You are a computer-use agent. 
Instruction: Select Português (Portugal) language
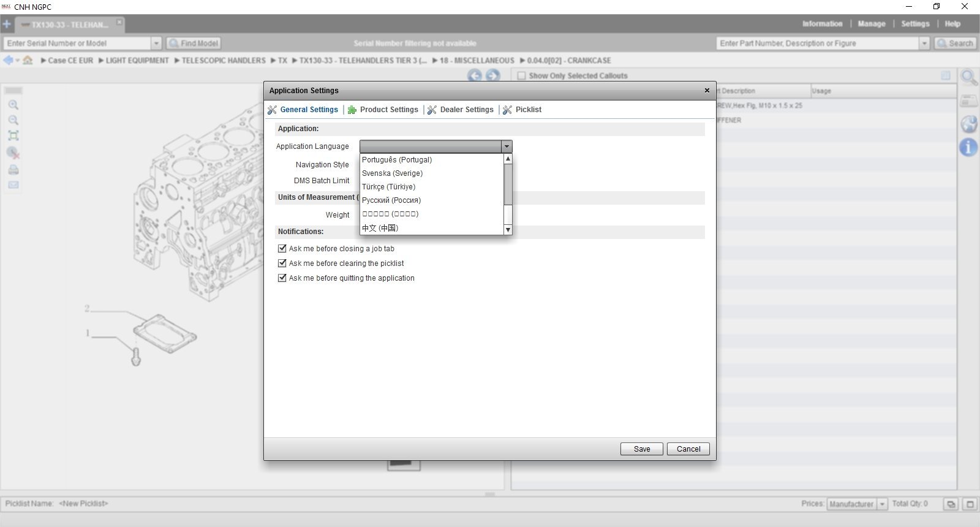click(x=432, y=160)
